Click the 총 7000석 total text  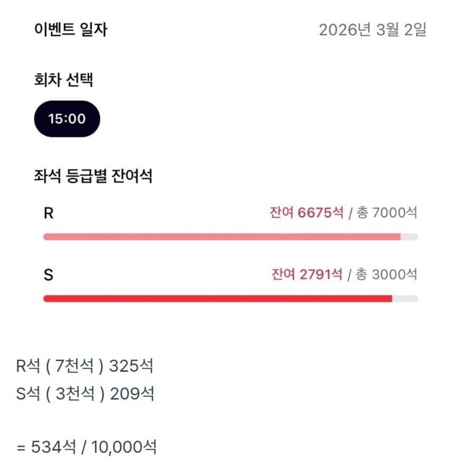tap(387, 212)
